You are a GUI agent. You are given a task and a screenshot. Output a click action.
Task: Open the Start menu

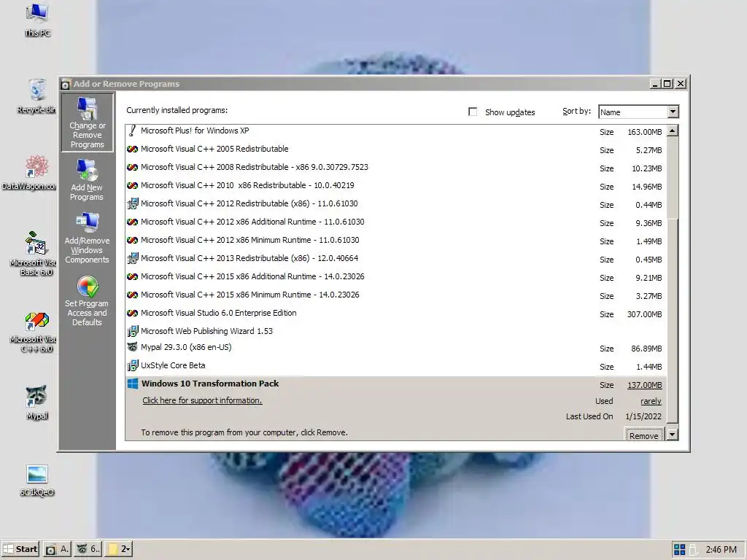(x=20, y=549)
